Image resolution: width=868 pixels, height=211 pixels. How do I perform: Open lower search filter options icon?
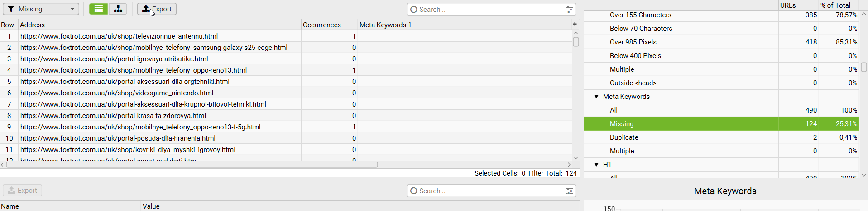(x=569, y=191)
